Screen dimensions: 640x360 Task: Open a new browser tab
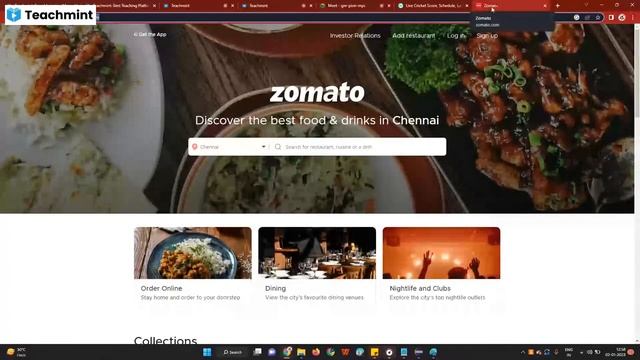558,6
